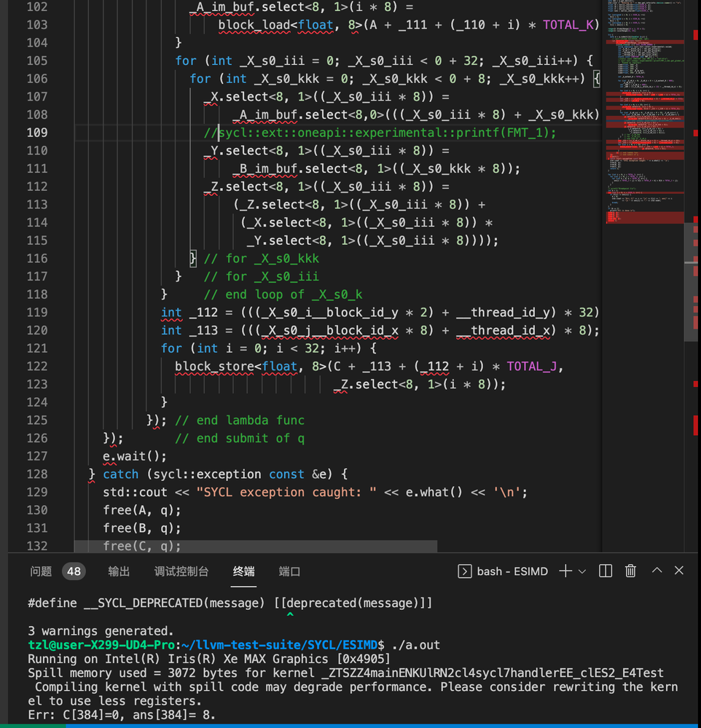Select the 终端 (Terminal) tab
Viewport: 701px width, 728px height.
244,571
